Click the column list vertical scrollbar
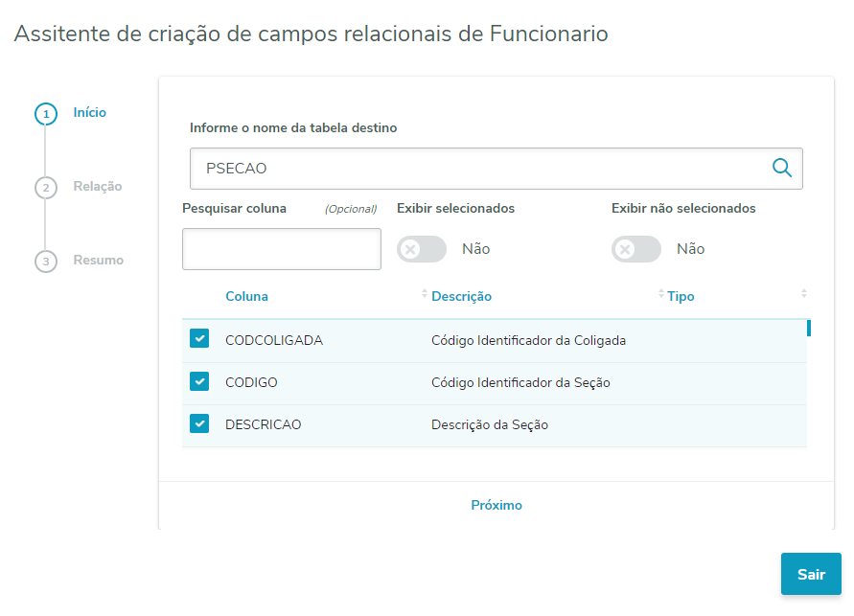This screenshot has width=854, height=616. [809, 328]
